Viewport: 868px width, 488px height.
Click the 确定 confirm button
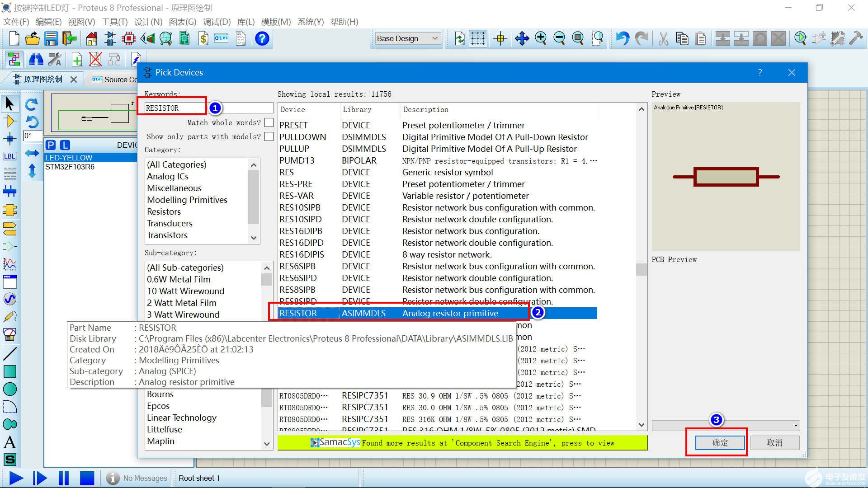click(720, 443)
